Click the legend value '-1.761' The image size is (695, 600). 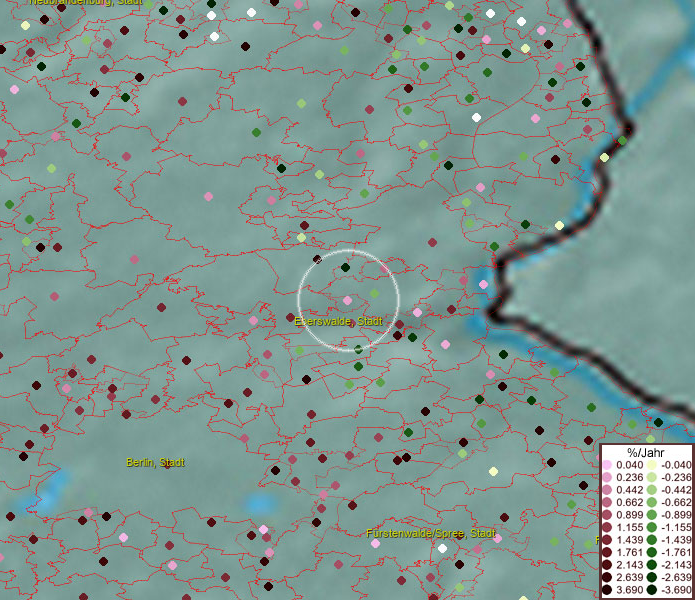point(676,553)
